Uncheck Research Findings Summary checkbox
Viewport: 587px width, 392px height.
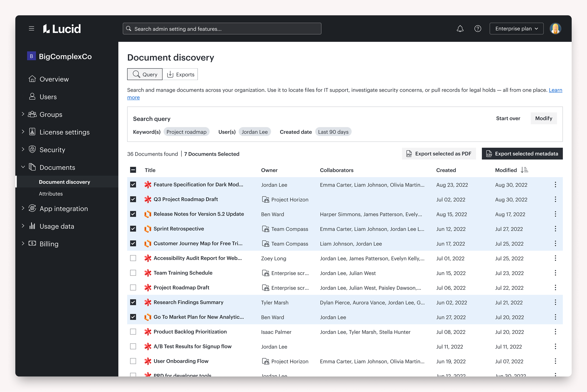coord(133,303)
